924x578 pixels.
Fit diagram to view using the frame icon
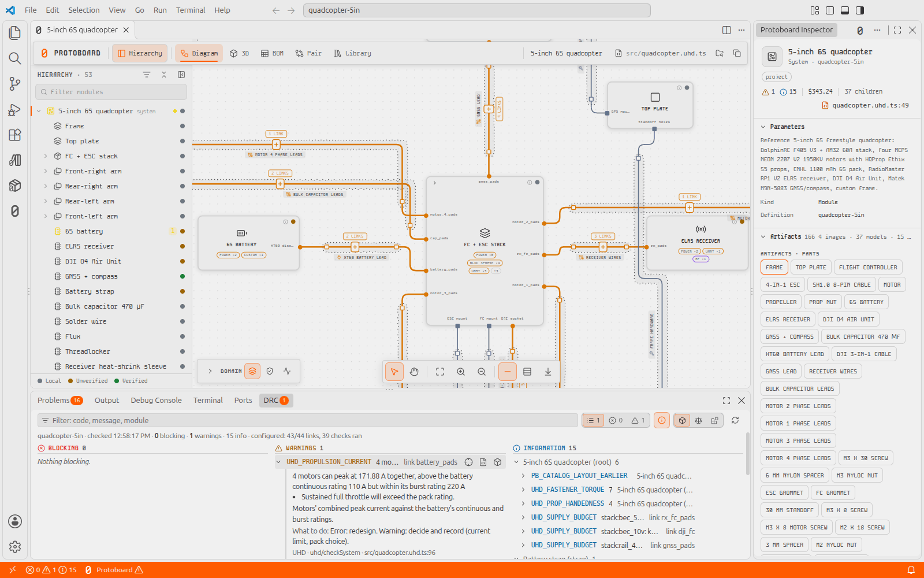point(440,372)
